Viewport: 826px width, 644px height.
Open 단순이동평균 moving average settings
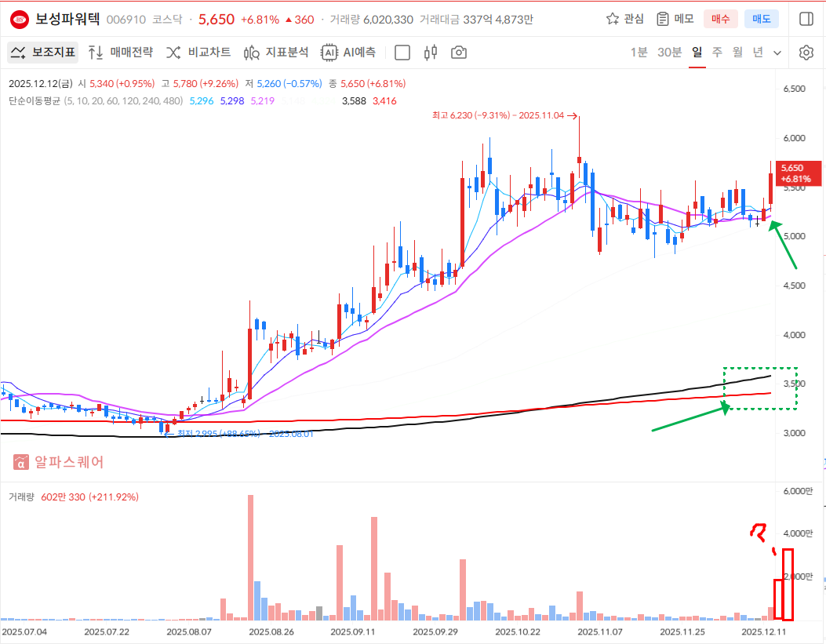pyautogui.click(x=33, y=100)
